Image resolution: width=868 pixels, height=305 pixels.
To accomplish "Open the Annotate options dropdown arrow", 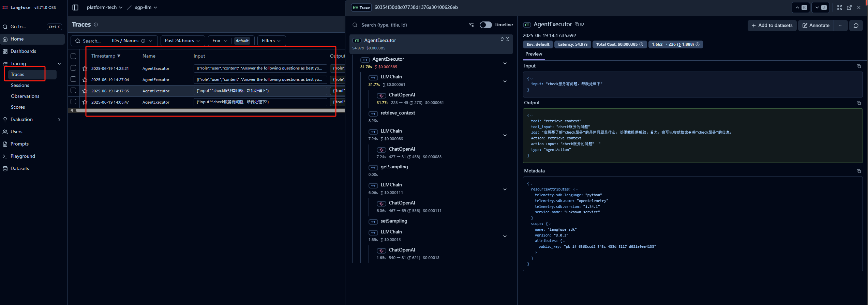I will 841,26.
